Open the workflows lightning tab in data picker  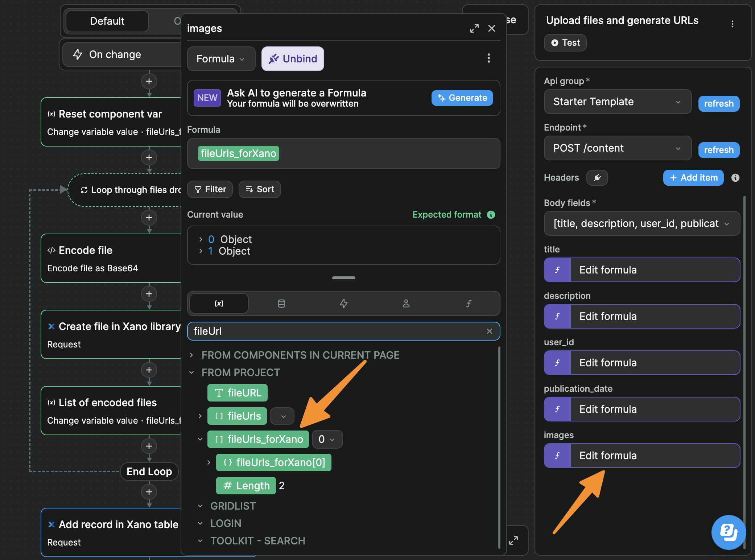pos(344,304)
